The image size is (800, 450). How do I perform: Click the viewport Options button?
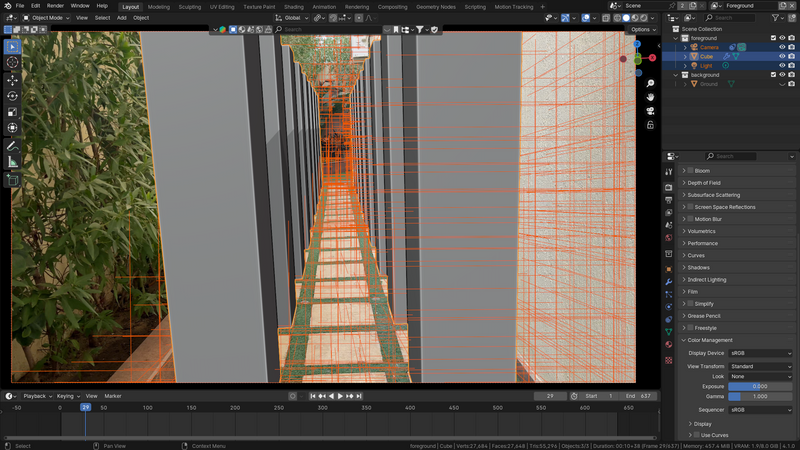click(641, 29)
